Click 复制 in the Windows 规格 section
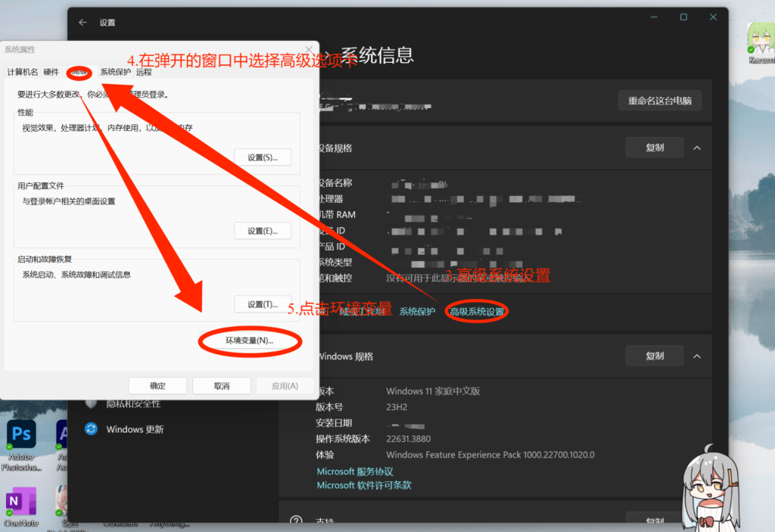This screenshot has height=532, width=775. click(655, 356)
